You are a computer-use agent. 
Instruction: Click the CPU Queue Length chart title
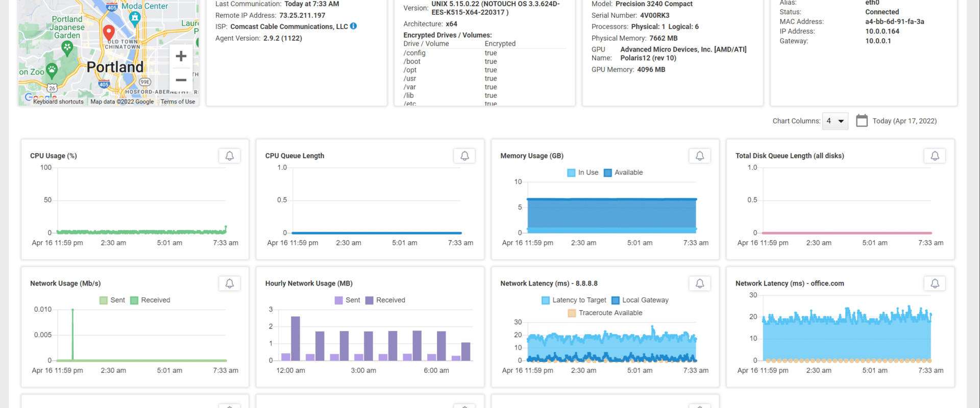coord(295,156)
